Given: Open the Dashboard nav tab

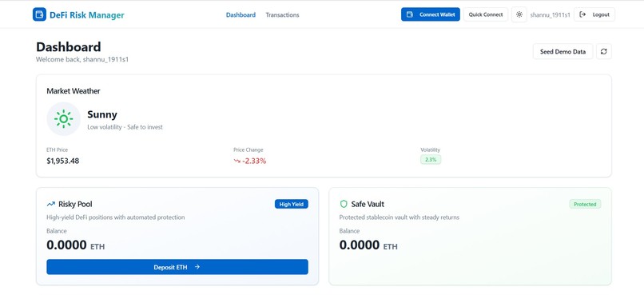Looking at the screenshot, I should click(241, 15).
